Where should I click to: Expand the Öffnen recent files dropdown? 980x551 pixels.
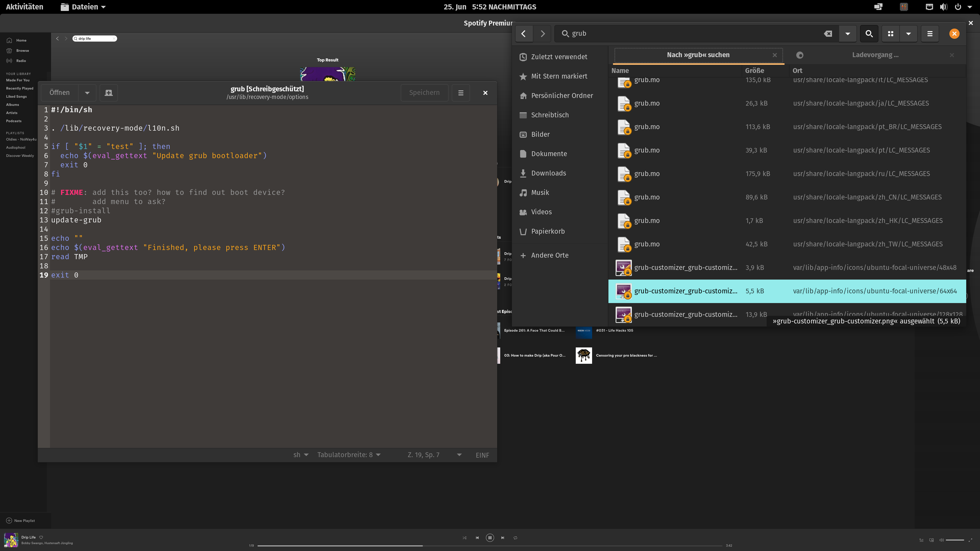(87, 93)
